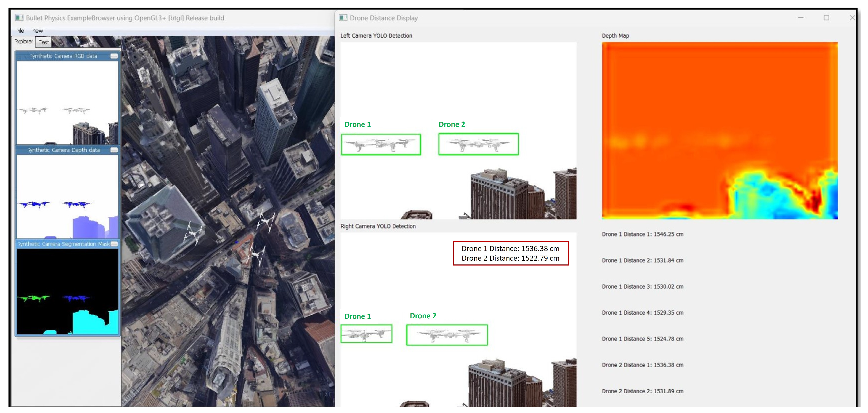Collapse the Synthetic Camera Segmentation Mask panel
Screen dimensions: 868x413
[114, 244]
